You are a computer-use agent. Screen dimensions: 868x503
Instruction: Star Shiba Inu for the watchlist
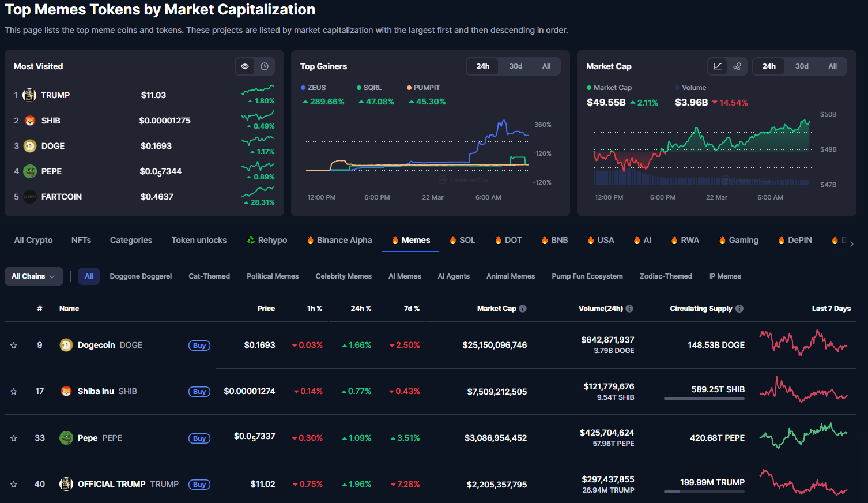[14, 392]
